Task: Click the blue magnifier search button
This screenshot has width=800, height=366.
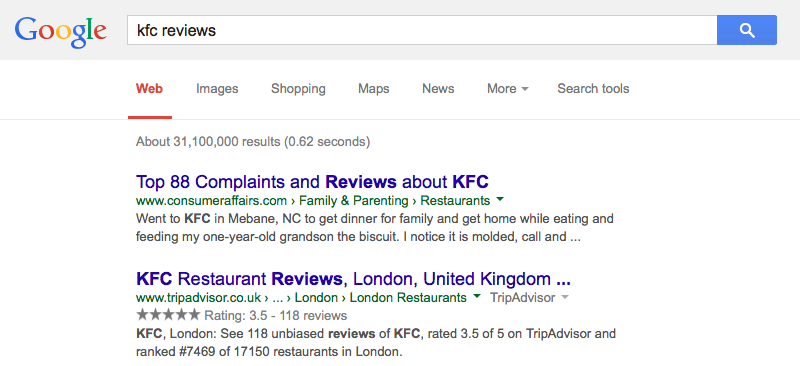Action: [746, 30]
